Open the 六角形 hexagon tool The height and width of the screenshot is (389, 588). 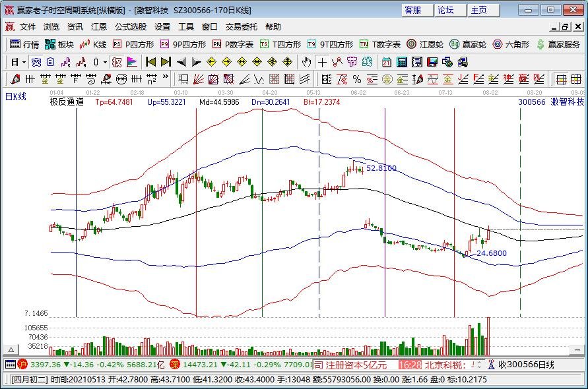pyautogui.click(x=511, y=44)
